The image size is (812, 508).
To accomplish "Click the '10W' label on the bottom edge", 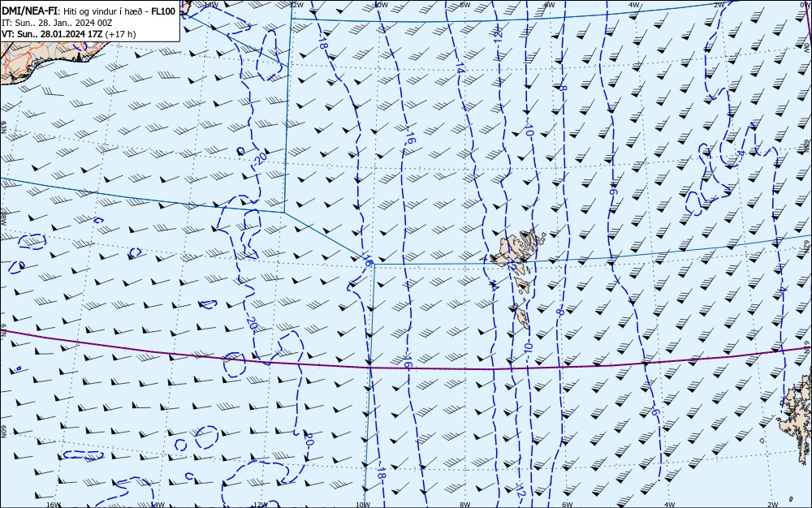I will 363,505.
